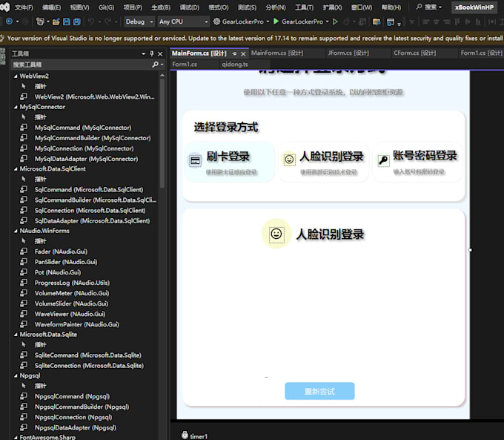
Task: Click the new project toolbar icon
Action: click(x=40, y=22)
